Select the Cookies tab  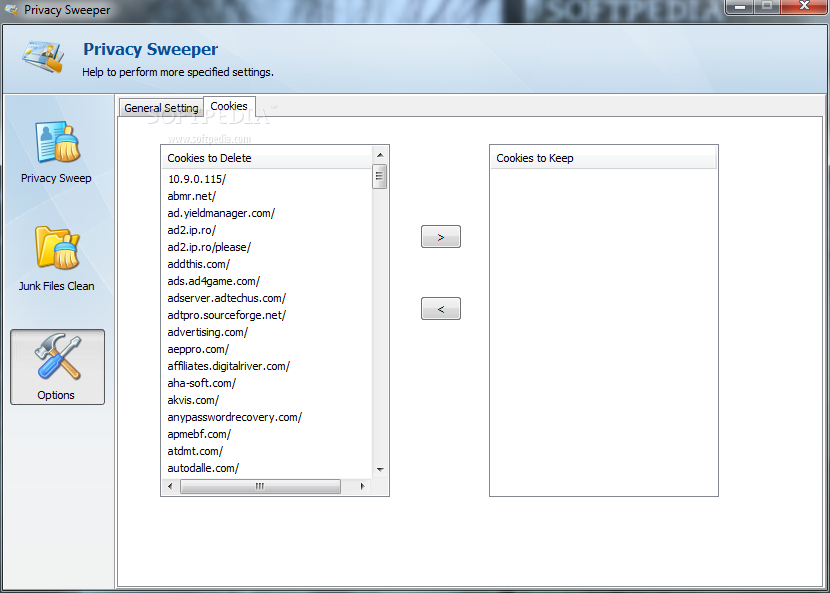(x=229, y=106)
